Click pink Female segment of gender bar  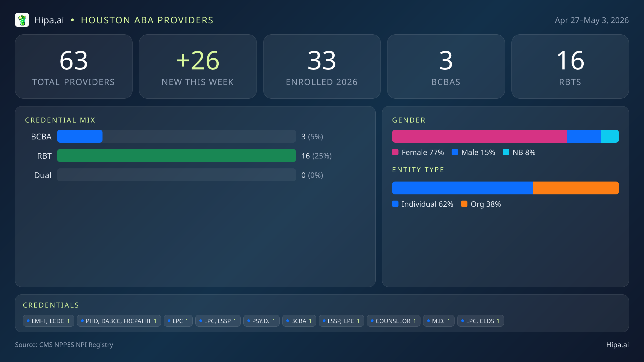pyautogui.click(x=479, y=136)
